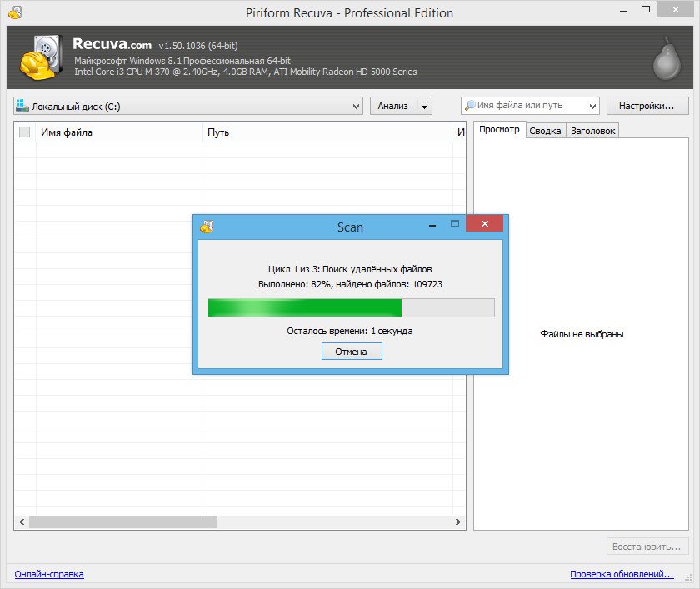
Task: Cancel scan with Отмена button
Action: [352, 352]
